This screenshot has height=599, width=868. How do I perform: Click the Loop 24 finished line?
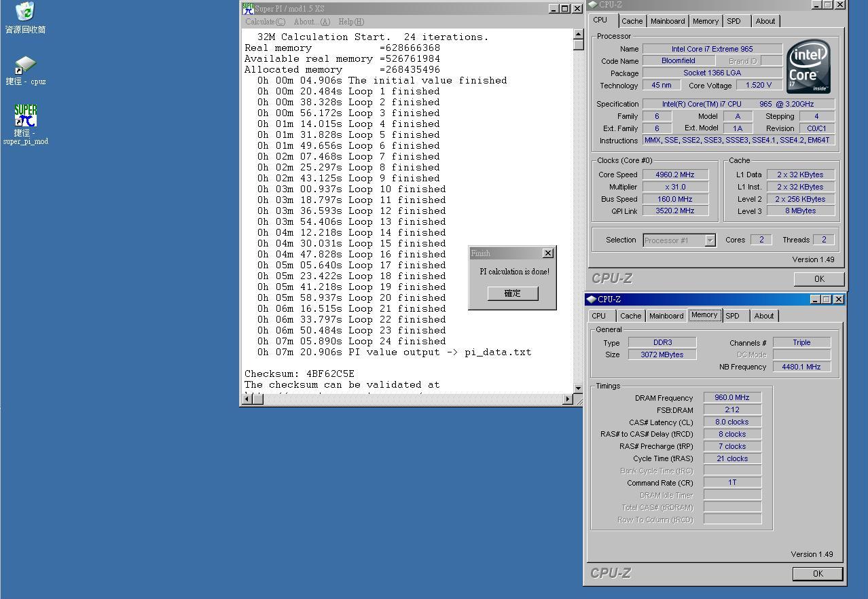351,342
